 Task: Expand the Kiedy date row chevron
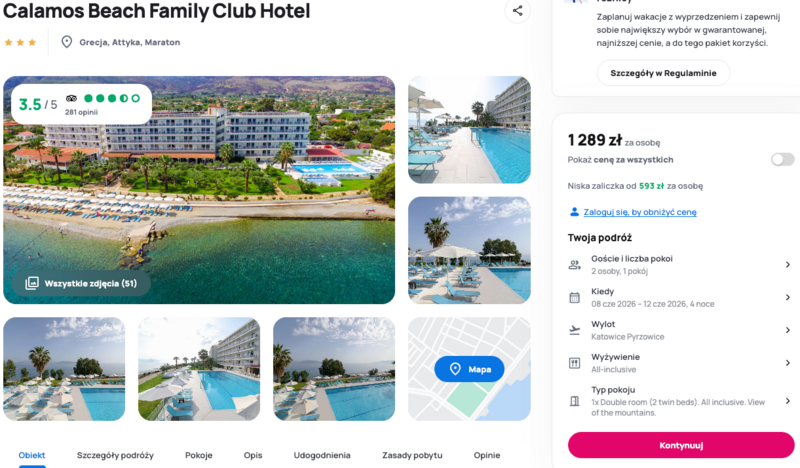pyautogui.click(x=788, y=298)
